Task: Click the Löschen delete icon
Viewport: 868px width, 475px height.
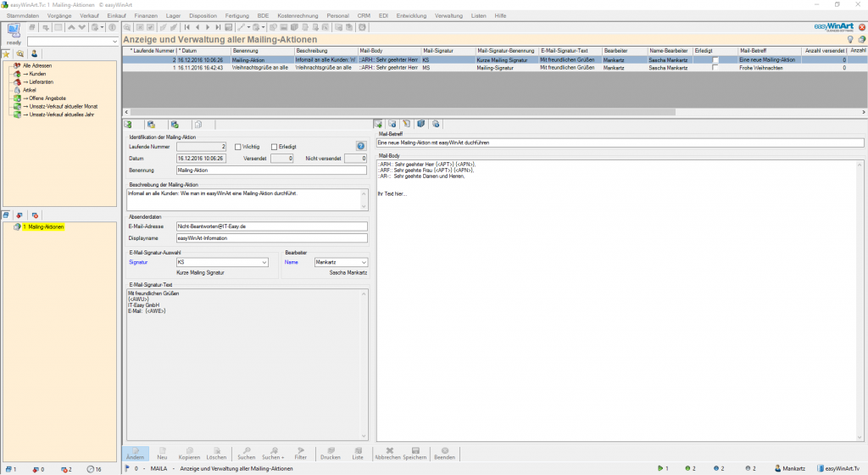Action: pos(216,452)
